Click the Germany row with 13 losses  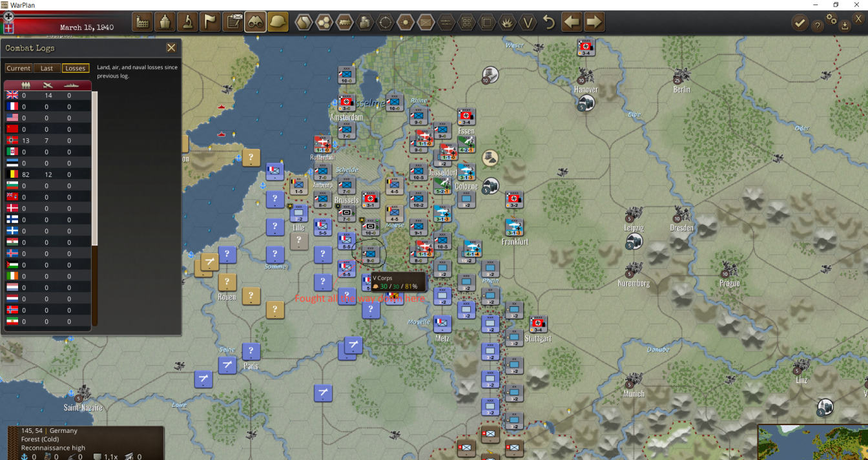pos(48,141)
